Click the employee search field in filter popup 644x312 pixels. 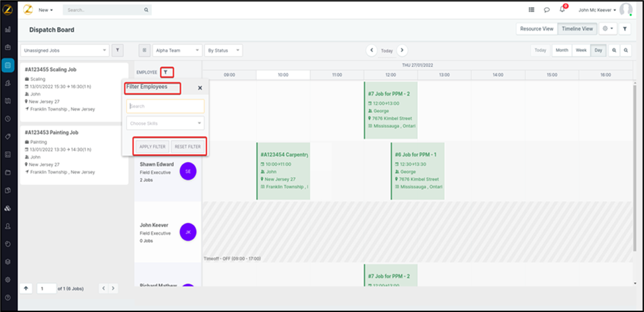pyautogui.click(x=165, y=106)
